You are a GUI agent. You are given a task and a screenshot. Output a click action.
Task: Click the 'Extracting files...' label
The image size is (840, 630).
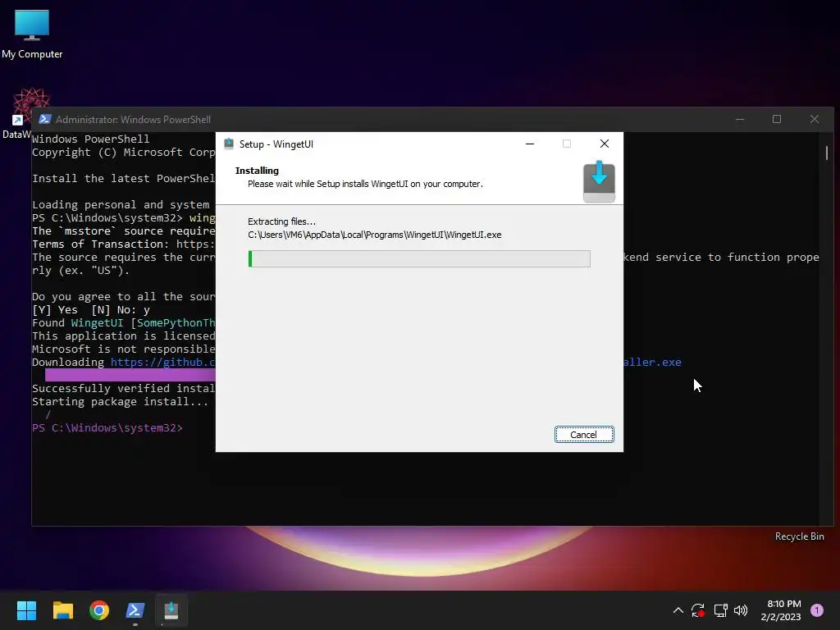pos(282,221)
